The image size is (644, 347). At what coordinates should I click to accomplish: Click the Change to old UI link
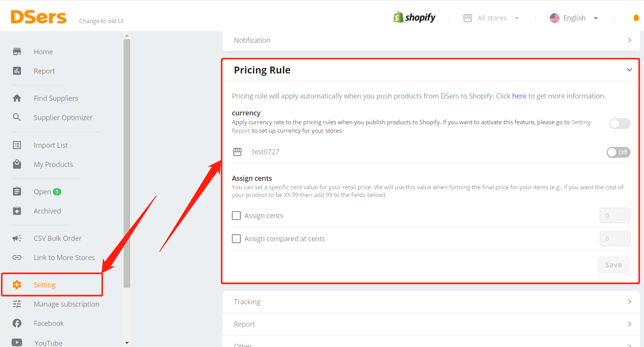click(x=101, y=21)
